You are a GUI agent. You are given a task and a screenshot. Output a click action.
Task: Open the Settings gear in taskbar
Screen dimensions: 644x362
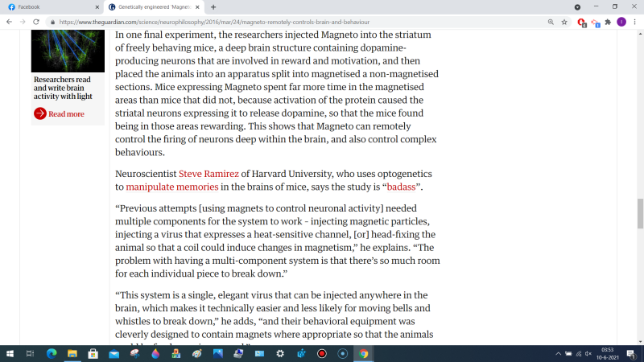tap(280, 354)
